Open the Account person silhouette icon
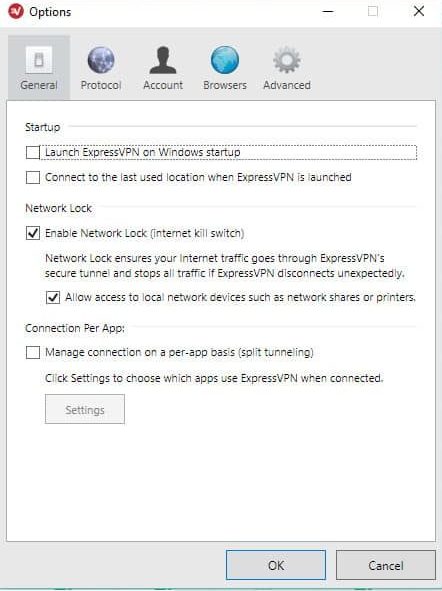Viewport: 442px width, 591px height. point(163,60)
